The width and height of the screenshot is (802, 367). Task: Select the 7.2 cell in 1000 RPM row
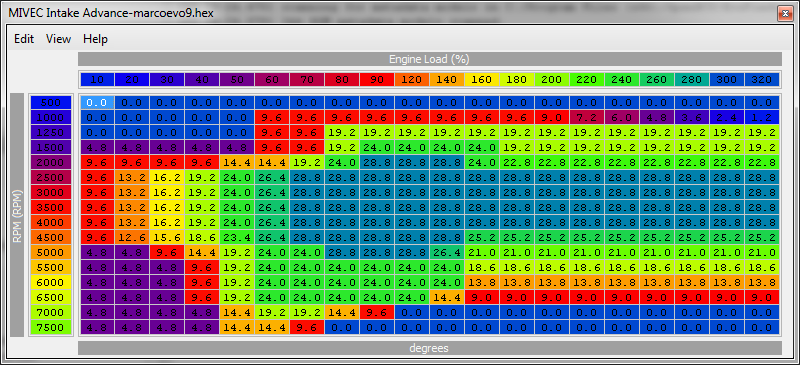point(587,118)
